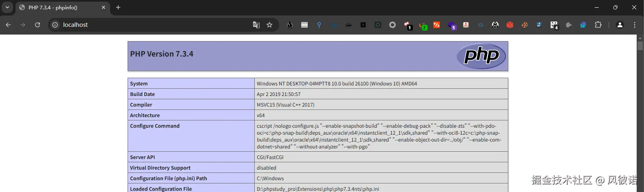This screenshot has width=644, height=192.
Task: Bookmark this page with the star
Action: coord(269,25)
